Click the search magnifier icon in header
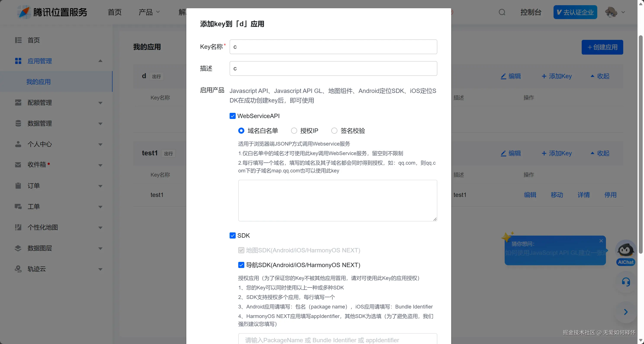The image size is (644, 344). 502,12
